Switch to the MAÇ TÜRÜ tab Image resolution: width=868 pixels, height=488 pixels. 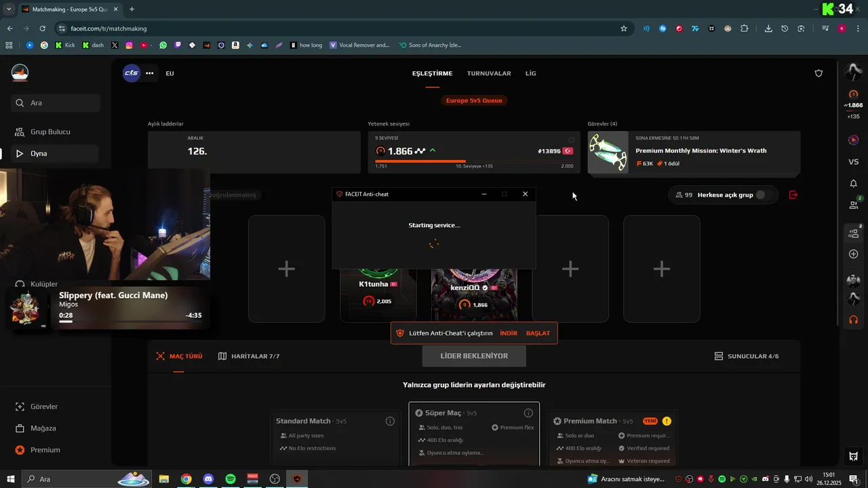point(179,356)
